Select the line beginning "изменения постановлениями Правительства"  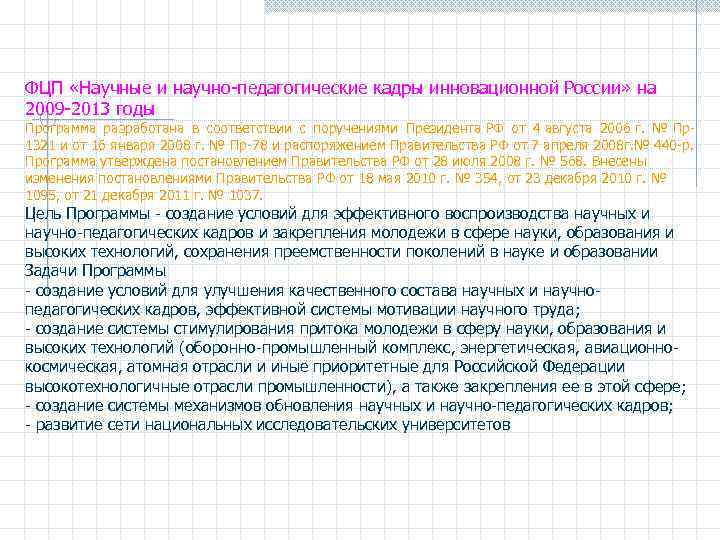(x=345, y=178)
